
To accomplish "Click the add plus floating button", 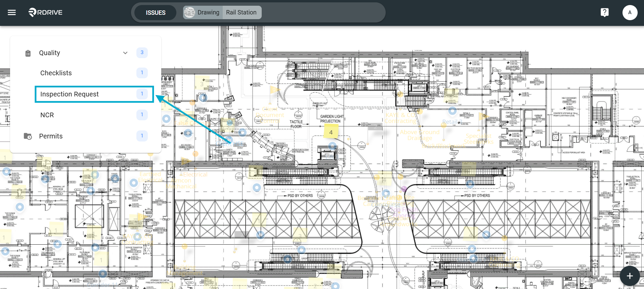I will (x=630, y=276).
